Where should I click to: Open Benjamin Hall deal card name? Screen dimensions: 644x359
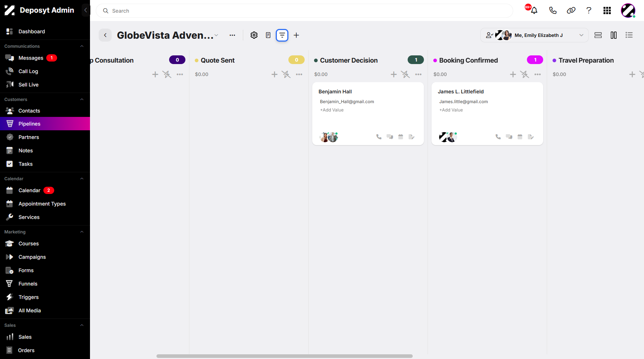[335, 92]
